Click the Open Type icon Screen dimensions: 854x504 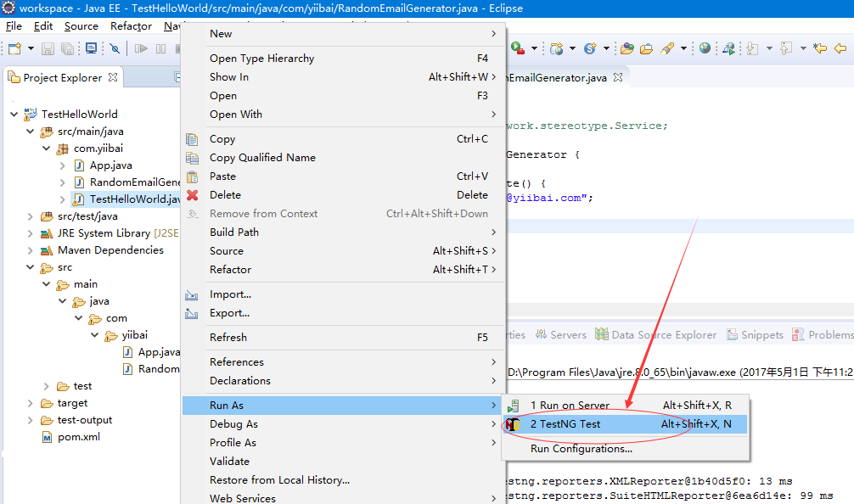point(627,48)
